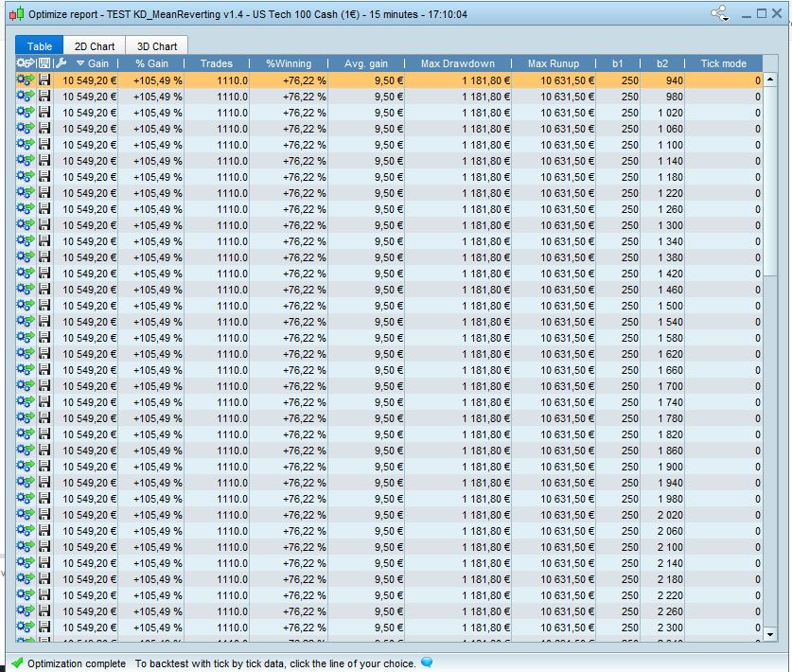The width and height of the screenshot is (792, 672).
Task: Save disk icon in b2 1 900 row
Action: coord(44,467)
